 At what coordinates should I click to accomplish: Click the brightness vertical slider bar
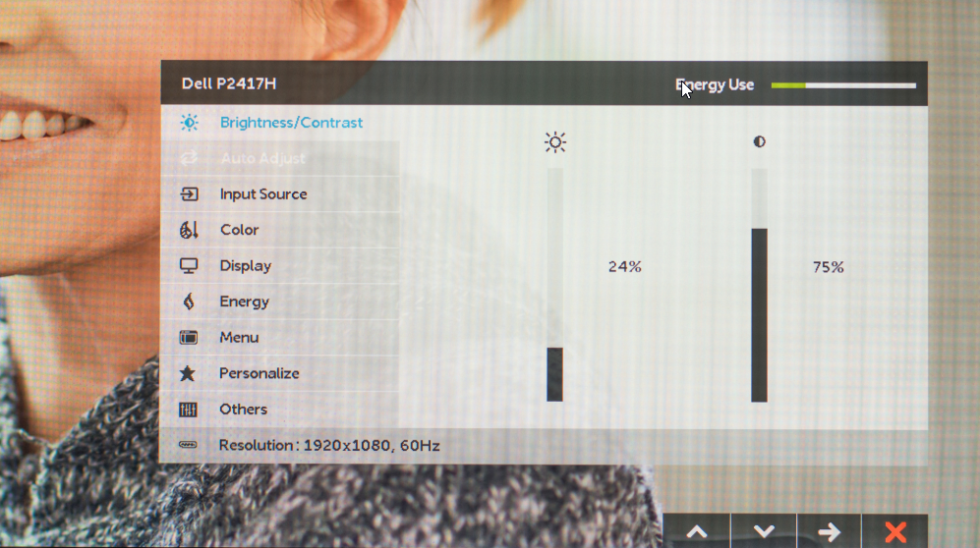[555, 285]
